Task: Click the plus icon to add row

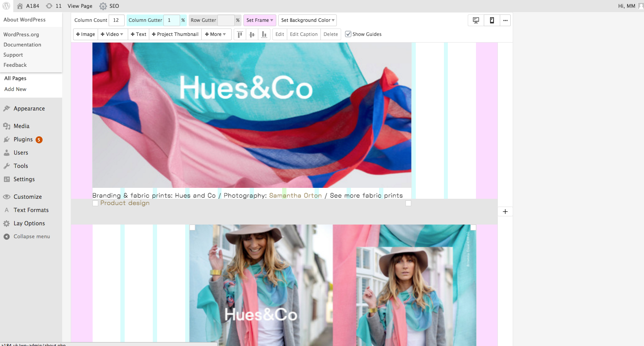Action: pyautogui.click(x=505, y=212)
